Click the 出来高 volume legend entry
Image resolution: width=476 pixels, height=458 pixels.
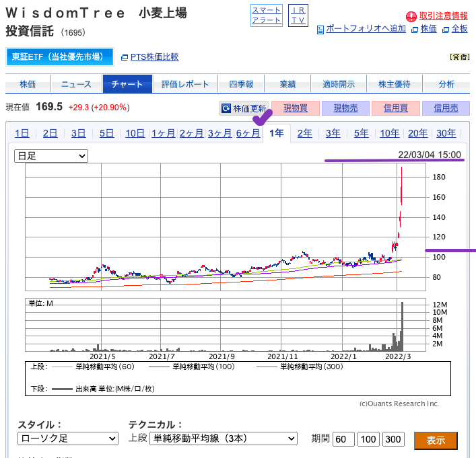tap(103, 389)
